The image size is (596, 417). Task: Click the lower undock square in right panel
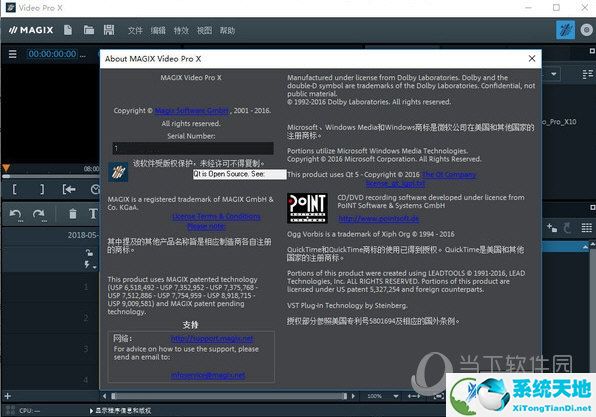click(x=592, y=207)
